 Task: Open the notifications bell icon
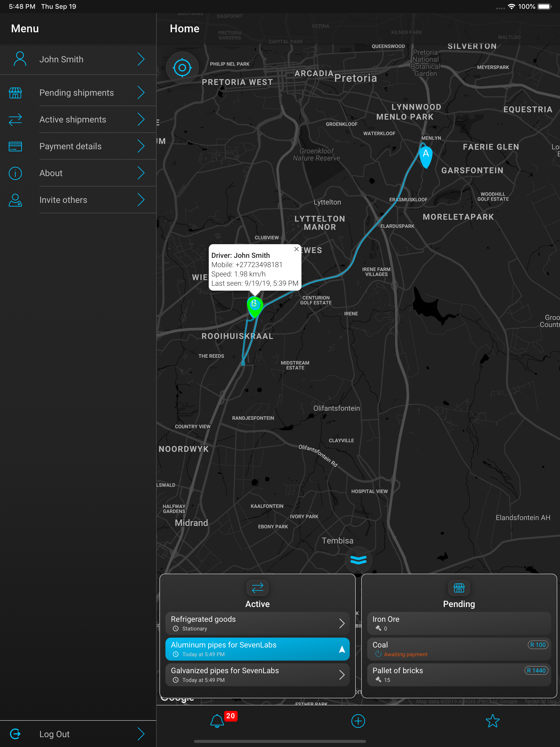coord(217,721)
